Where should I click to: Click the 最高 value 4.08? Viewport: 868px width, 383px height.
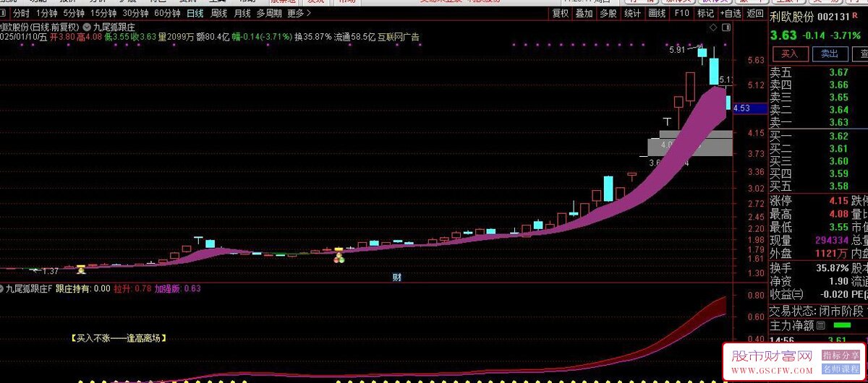838,214
